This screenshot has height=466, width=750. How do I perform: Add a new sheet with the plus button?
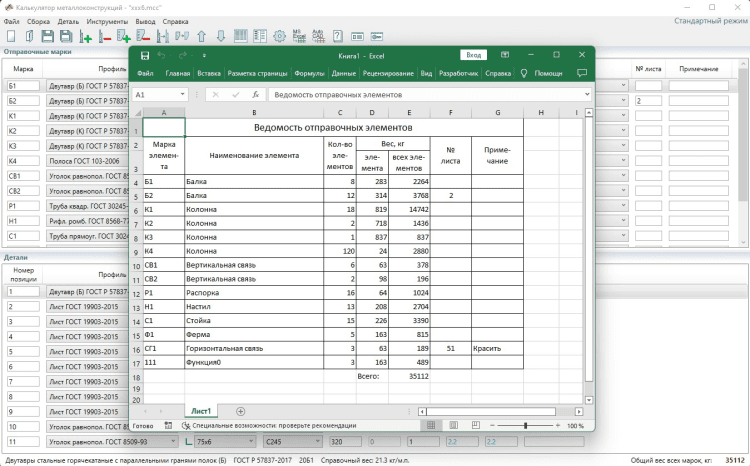(240, 411)
